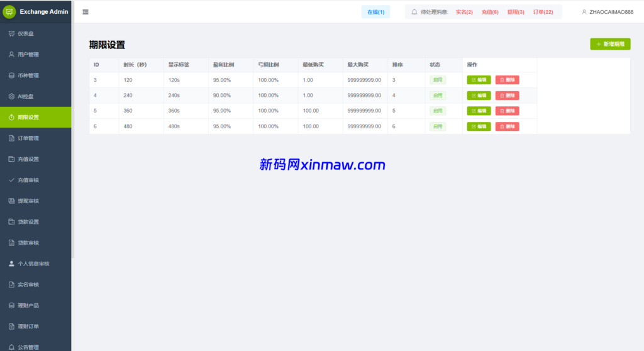The width and height of the screenshot is (644, 351).
Task: Click the 贷款设置 sidebar icon
Action: click(11, 221)
